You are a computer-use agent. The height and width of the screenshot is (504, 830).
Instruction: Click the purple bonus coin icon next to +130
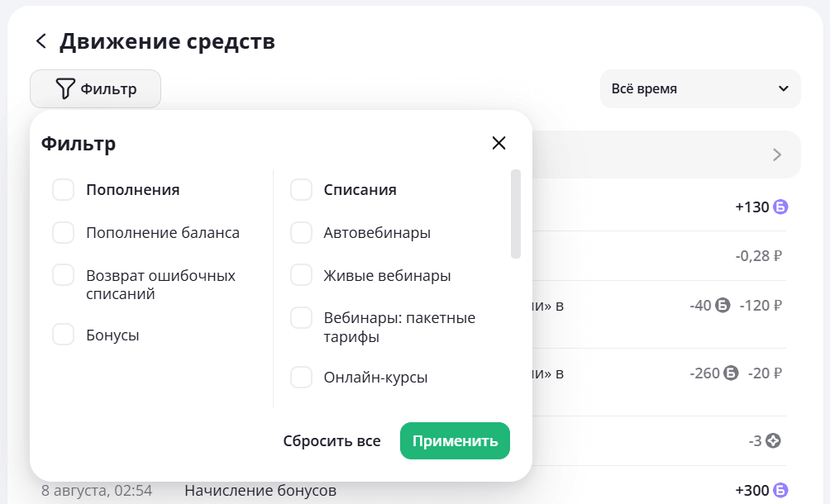click(780, 207)
